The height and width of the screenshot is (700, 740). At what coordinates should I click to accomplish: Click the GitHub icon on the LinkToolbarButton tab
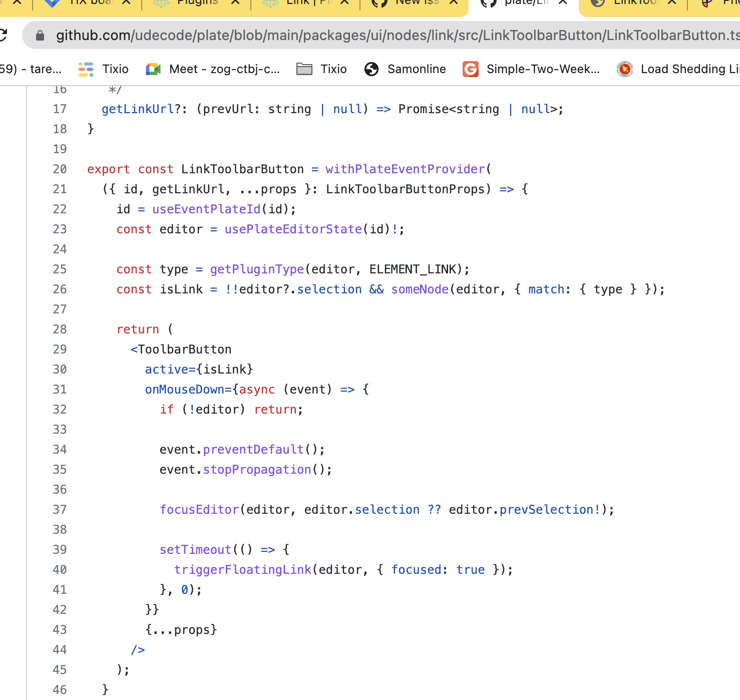coord(596,4)
